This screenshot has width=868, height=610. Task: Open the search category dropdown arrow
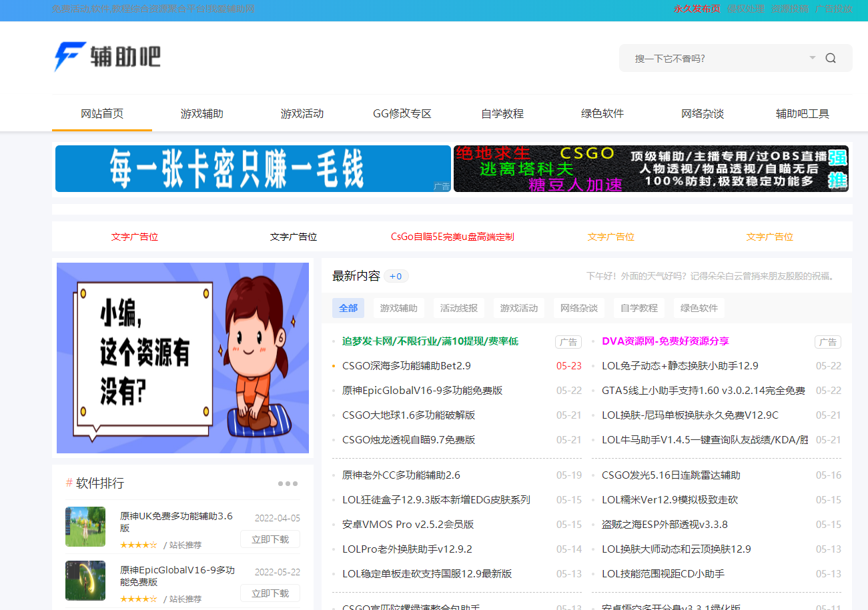pyautogui.click(x=813, y=58)
